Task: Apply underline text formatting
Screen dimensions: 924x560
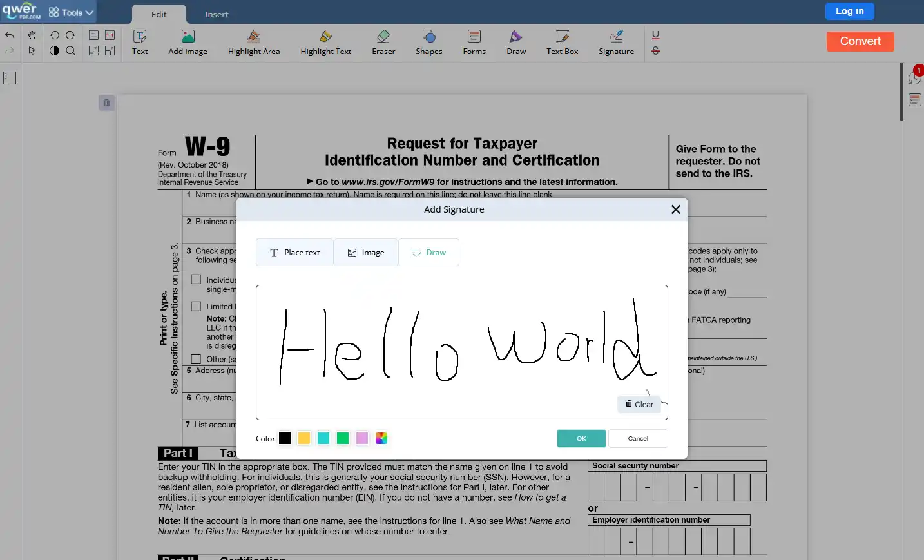Action: 656,35
